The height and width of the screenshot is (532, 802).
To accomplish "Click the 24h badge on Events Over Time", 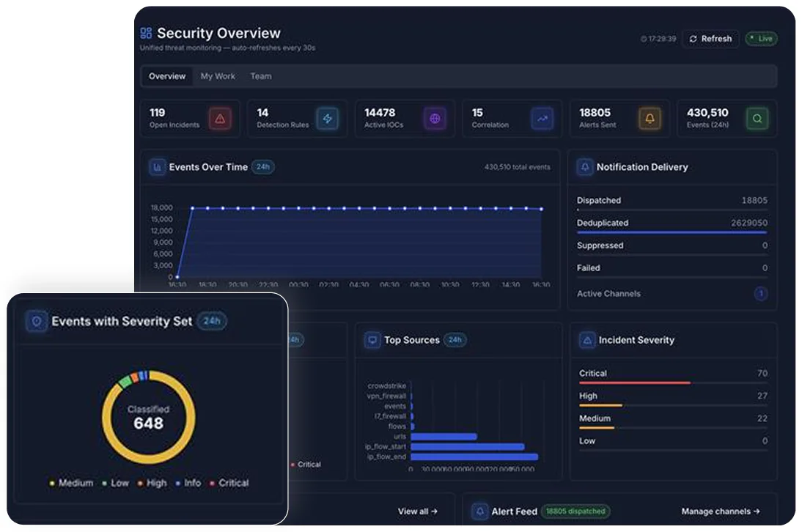I will (263, 167).
